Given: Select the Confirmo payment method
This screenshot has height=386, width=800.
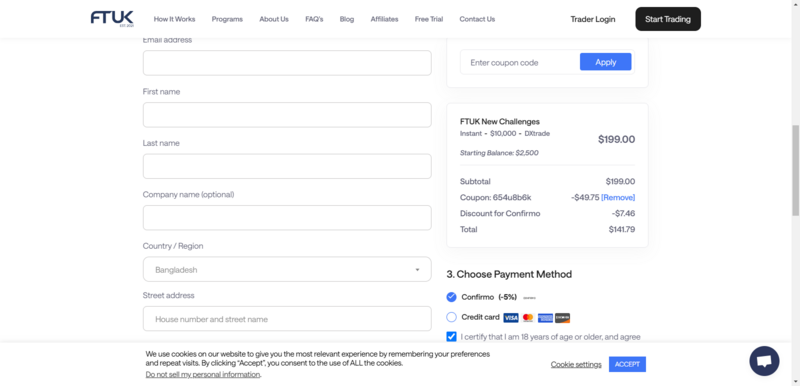Looking at the screenshot, I should 451,297.
